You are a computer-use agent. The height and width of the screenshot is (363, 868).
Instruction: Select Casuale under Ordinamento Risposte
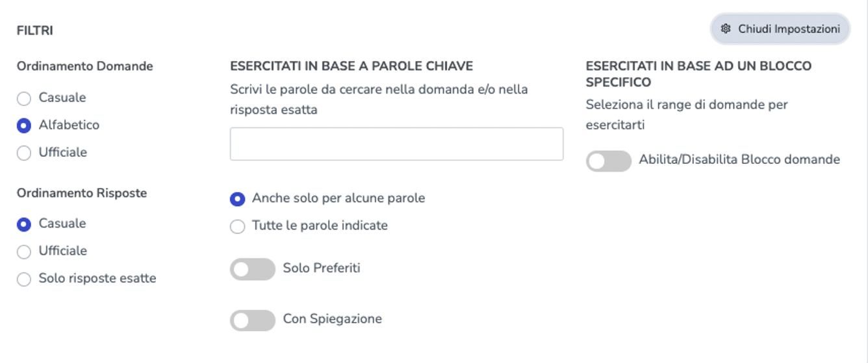coord(24,224)
